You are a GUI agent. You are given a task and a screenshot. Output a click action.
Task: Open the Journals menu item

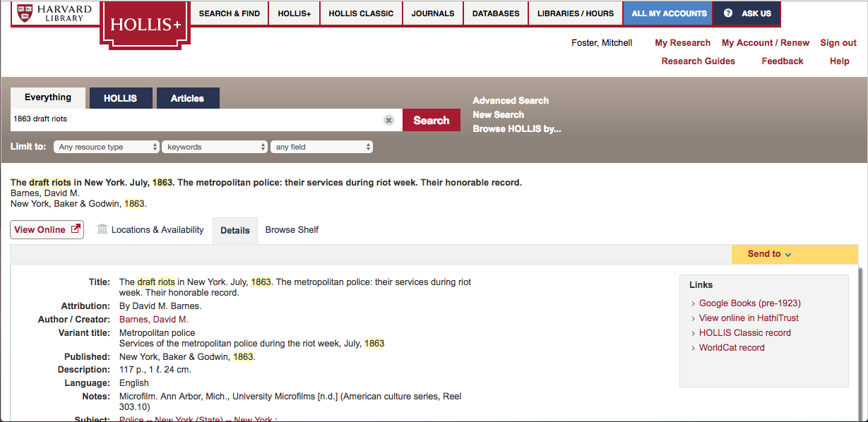click(433, 13)
